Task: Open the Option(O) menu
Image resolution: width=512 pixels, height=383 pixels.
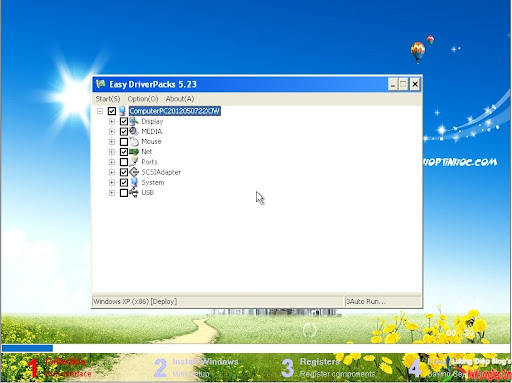Action: tap(143, 99)
